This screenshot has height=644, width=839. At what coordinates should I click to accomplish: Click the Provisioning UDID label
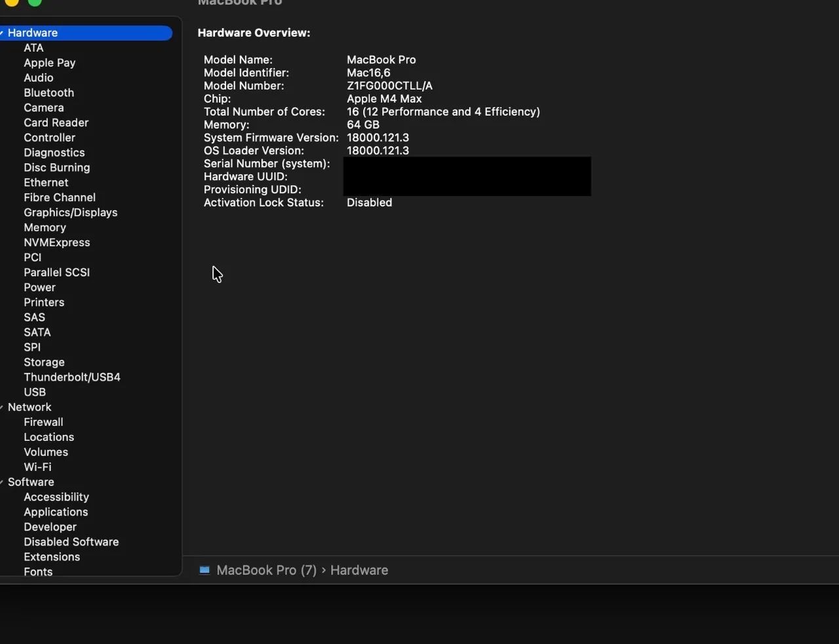pyautogui.click(x=252, y=189)
